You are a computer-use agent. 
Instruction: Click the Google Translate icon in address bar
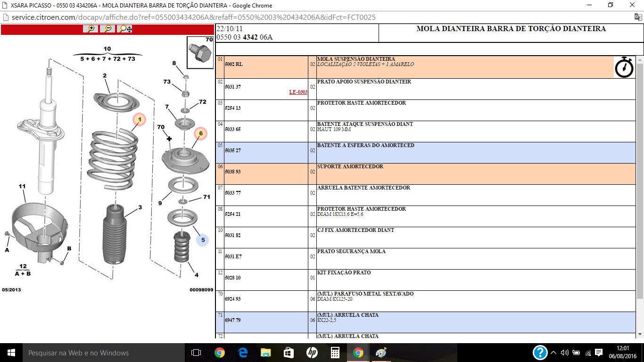tap(638, 17)
